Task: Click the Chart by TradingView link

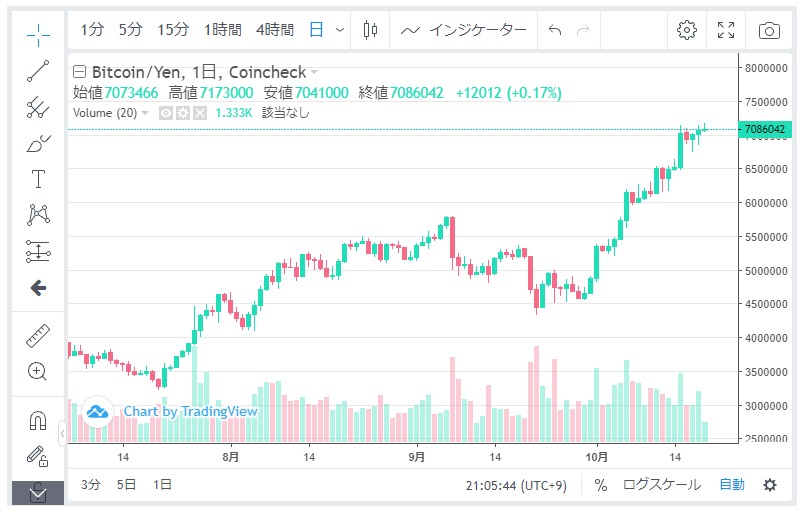Action: 190,411
